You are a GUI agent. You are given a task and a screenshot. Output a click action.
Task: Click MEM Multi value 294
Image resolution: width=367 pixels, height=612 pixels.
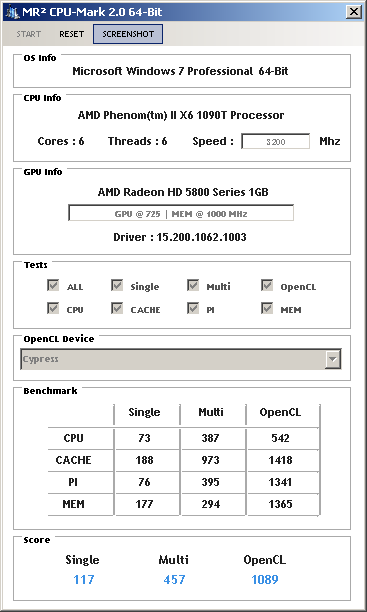pyautogui.click(x=210, y=504)
